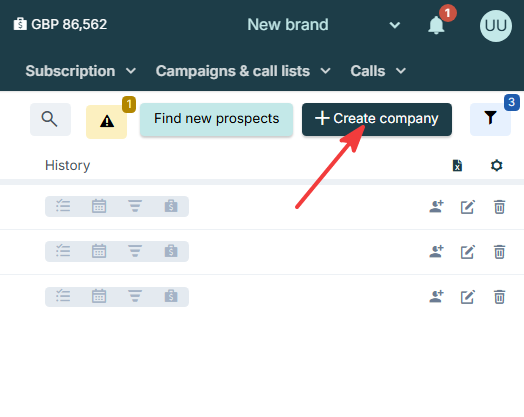Add a contact in the first row
The height and width of the screenshot is (417, 524).
[x=436, y=207]
